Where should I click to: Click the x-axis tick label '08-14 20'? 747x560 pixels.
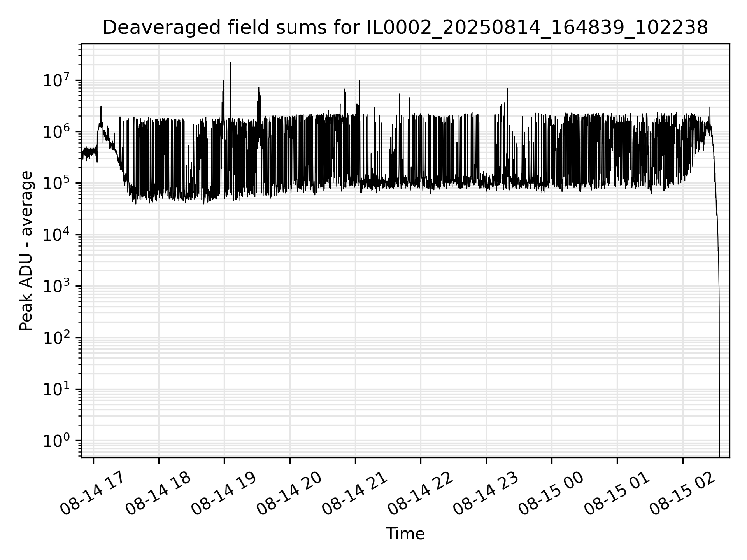289,493
